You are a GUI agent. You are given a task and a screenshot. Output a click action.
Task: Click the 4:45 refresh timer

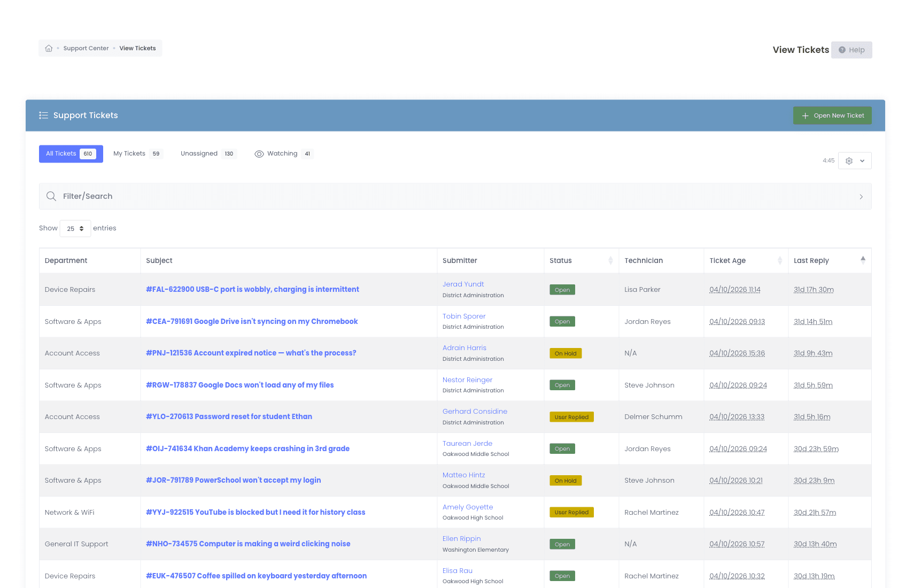click(x=829, y=160)
